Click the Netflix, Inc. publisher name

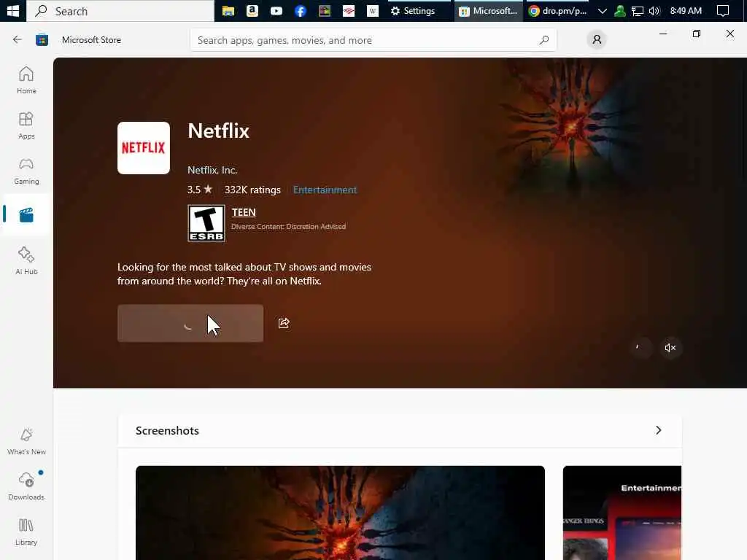pyautogui.click(x=212, y=170)
